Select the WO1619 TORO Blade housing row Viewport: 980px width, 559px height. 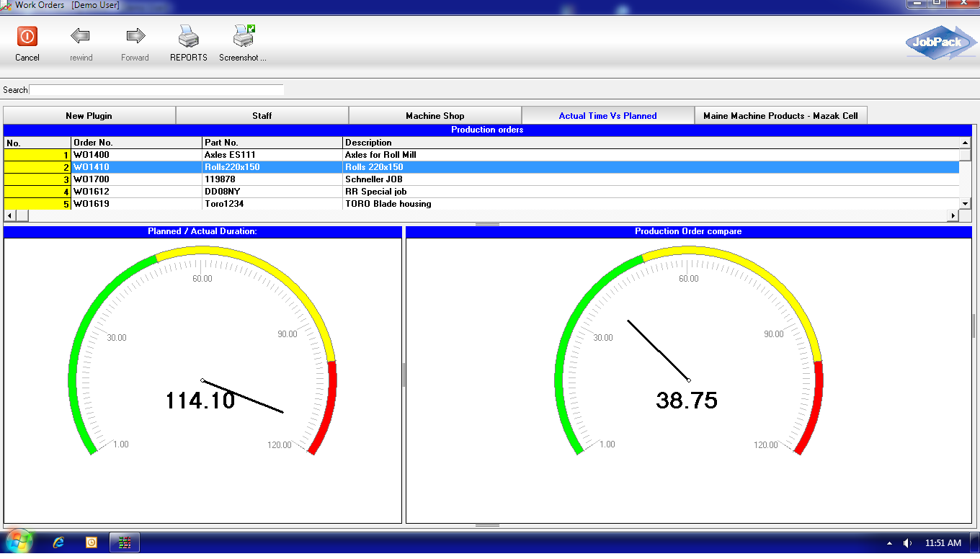click(481, 204)
